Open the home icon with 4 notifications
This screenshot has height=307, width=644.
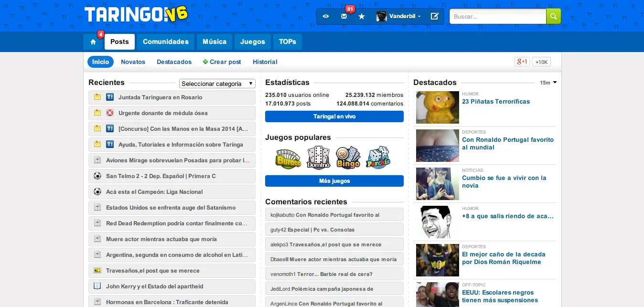[94, 42]
